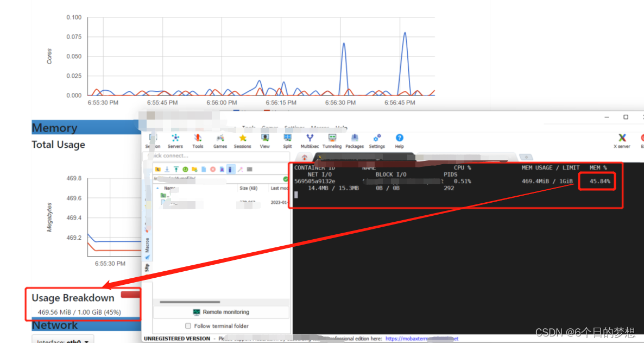Sort by the Name column header
This screenshot has height=343, width=644.
pos(169,189)
